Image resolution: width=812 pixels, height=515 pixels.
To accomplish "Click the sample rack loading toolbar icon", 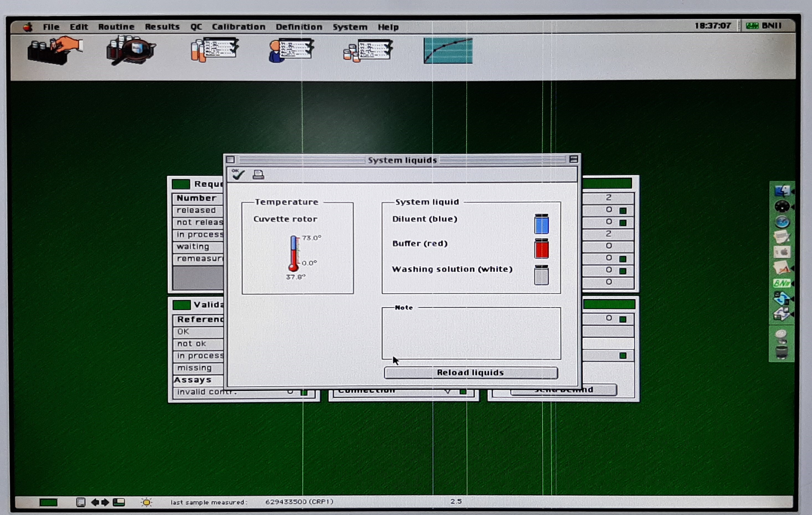I will 55,51.
